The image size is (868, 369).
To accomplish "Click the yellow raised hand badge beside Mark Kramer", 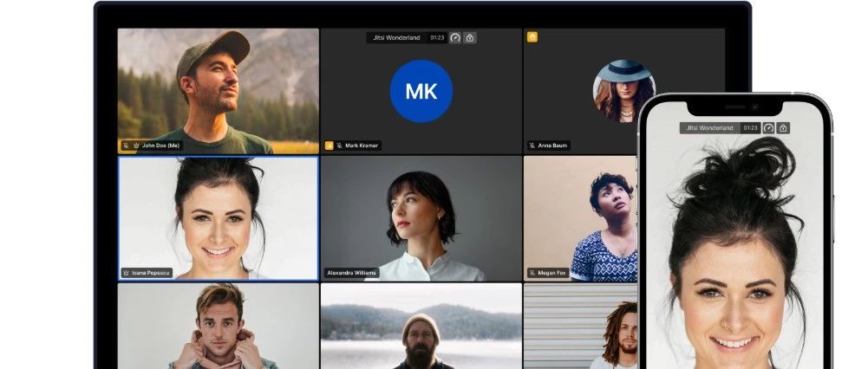I will tap(329, 146).
